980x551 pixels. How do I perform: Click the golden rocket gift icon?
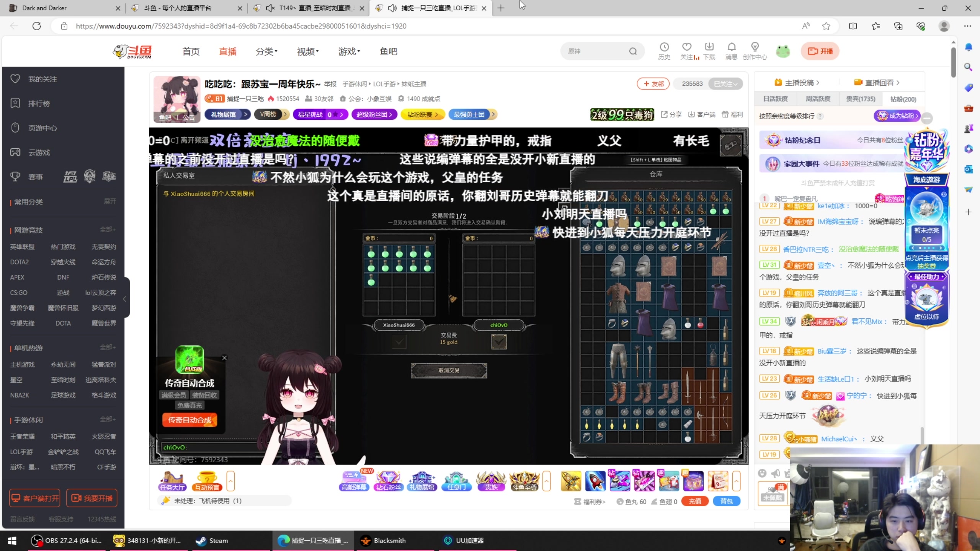pos(571,481)
